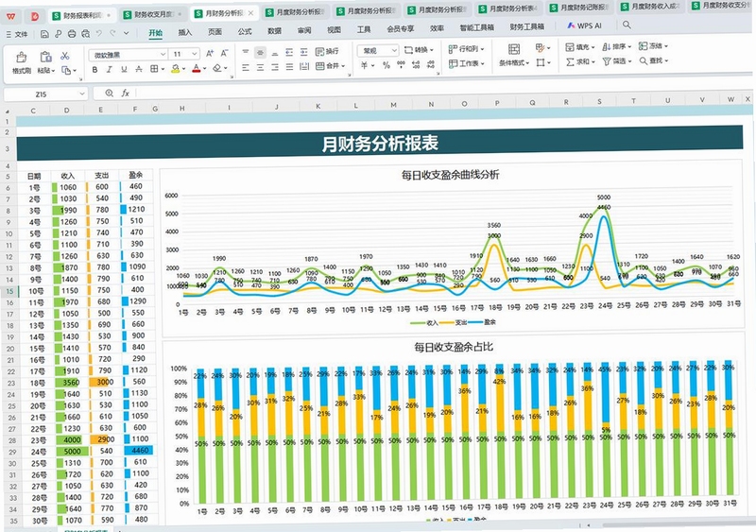Click the WPS home logo icon
Image resolution: width=756 pixels, height=532 pixels.
click(10, 16)
